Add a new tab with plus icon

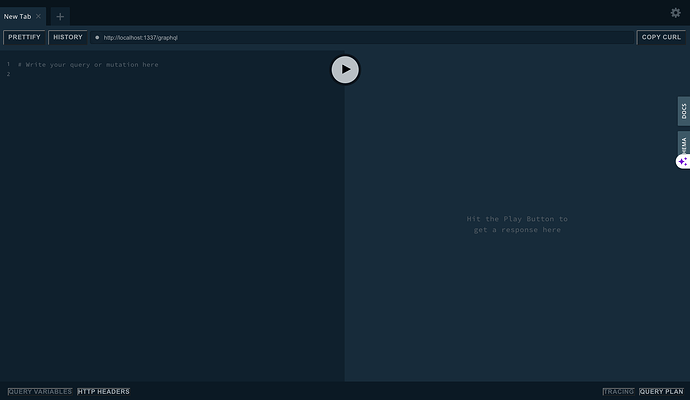60,16
